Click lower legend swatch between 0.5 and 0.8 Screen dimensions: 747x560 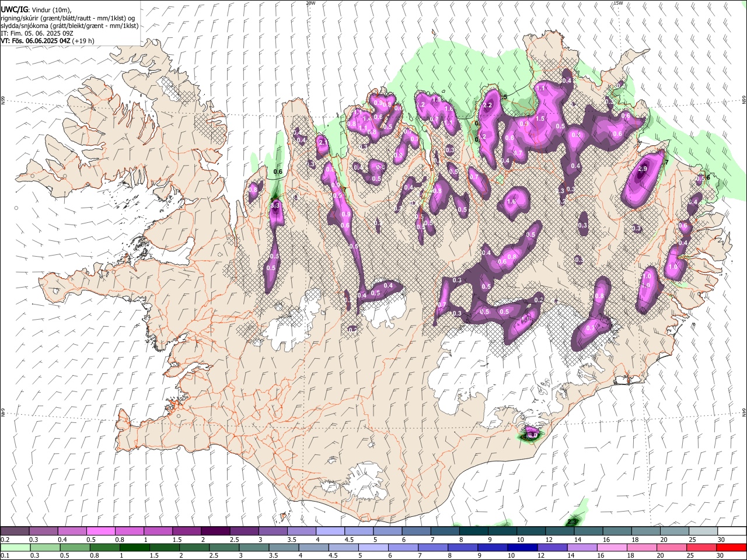tap(74, 547)
